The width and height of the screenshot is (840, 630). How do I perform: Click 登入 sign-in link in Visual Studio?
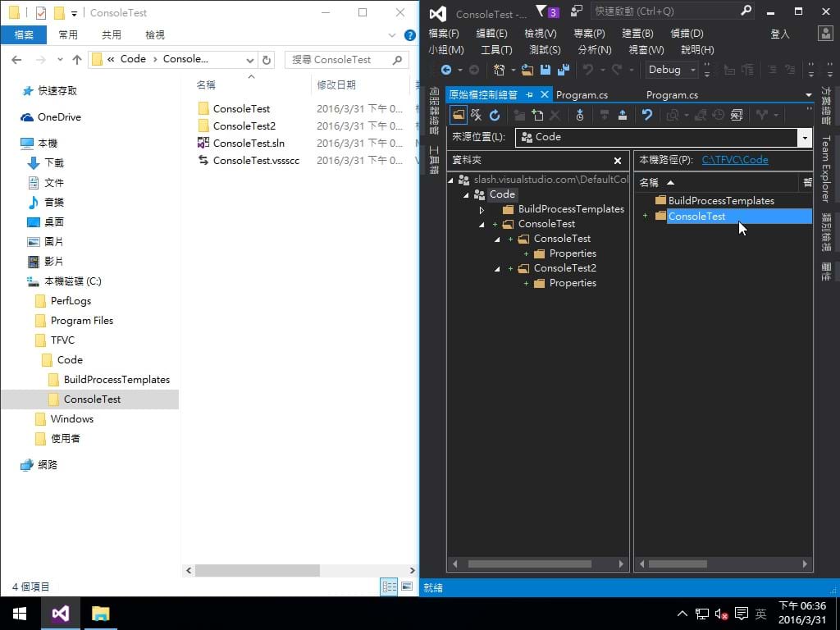point(779,34)
